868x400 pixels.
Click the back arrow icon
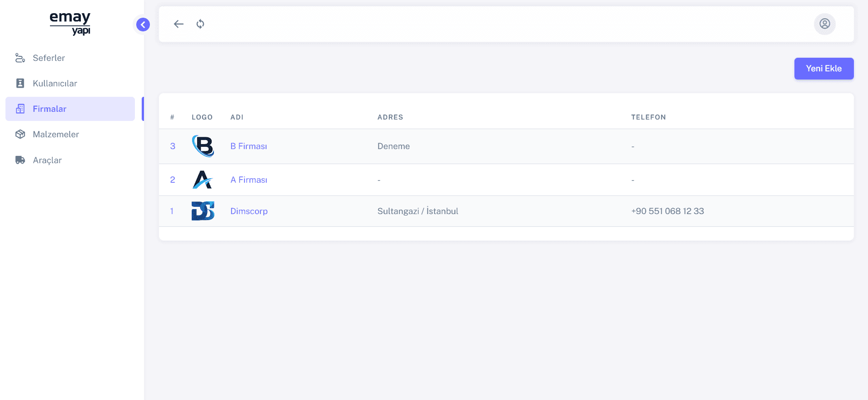click(179, 24)
